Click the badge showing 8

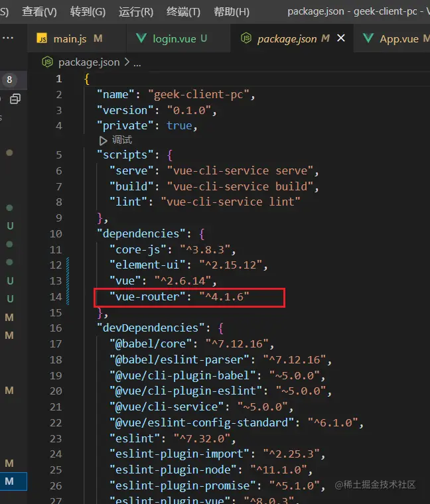click(9, 80)
